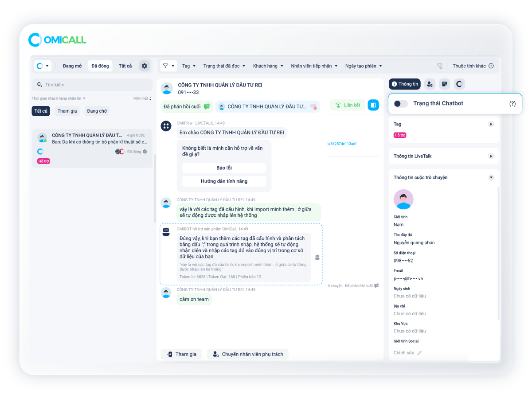Click the clear filters funnel icon
The image size is (532, 399).
(x=440, y=66)
